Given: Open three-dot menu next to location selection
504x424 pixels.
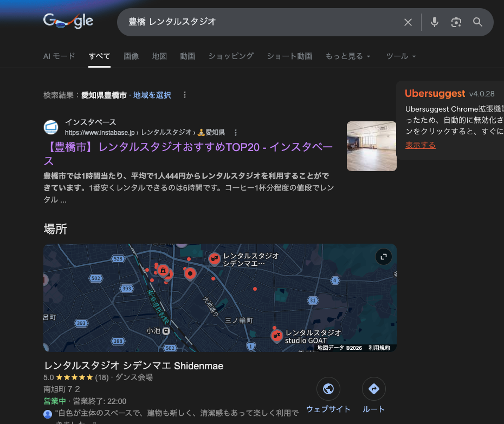Looking at the screenshot, I should (x=184, y=95).
